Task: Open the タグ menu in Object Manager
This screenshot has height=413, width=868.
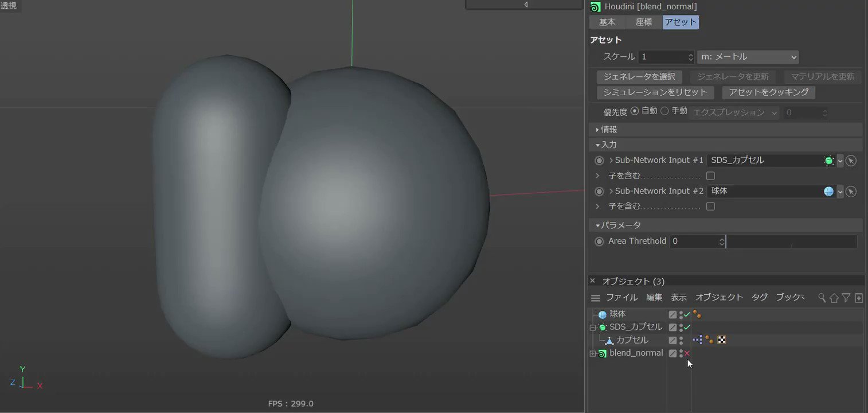Action: 760,298
